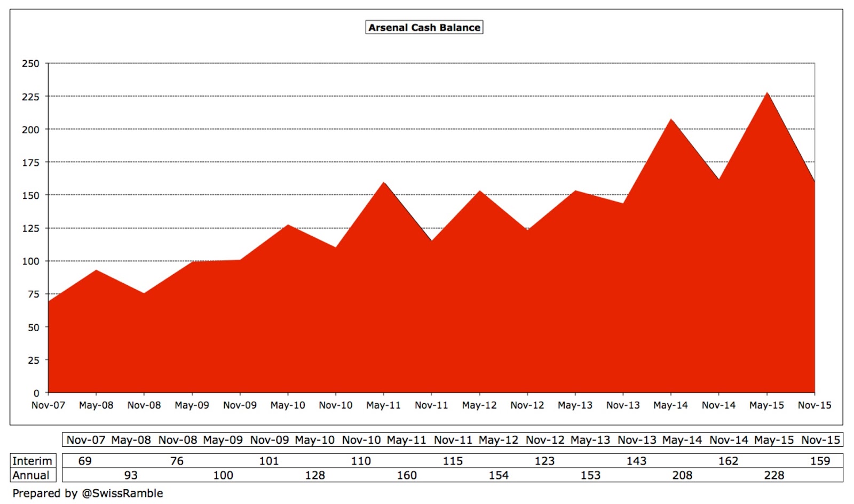Select the 225 y-axis label
Image resolution: width=854 pixels, height=504 pixels.
click(x=30, y=97)
